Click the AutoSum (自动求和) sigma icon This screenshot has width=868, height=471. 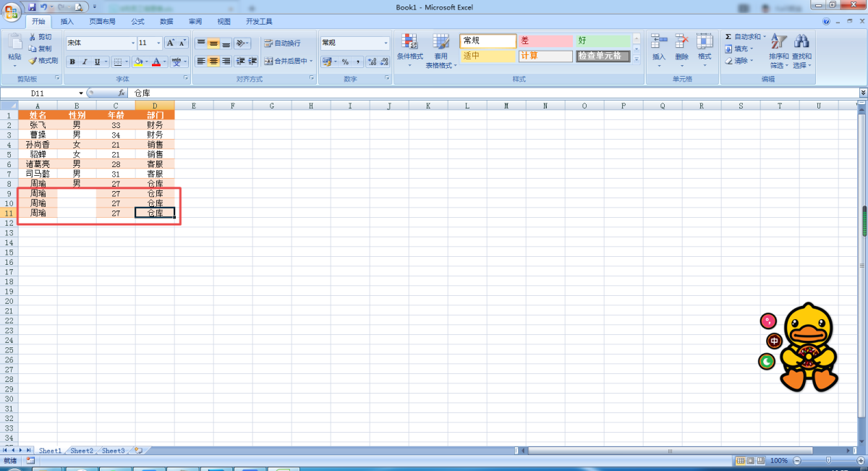coord(728,37)
